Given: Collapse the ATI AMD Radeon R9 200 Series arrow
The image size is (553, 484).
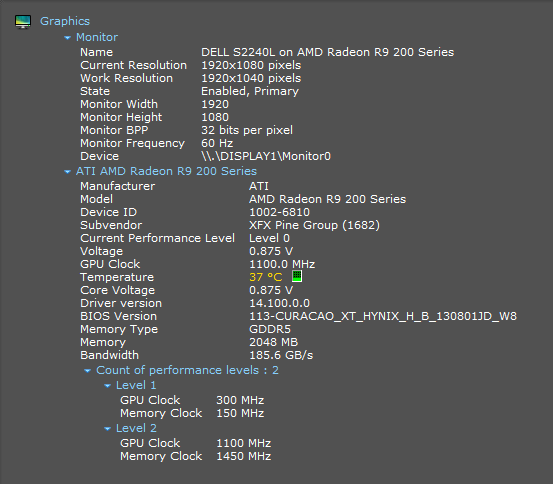Looking at the screenshot, I should click(67, 172).
